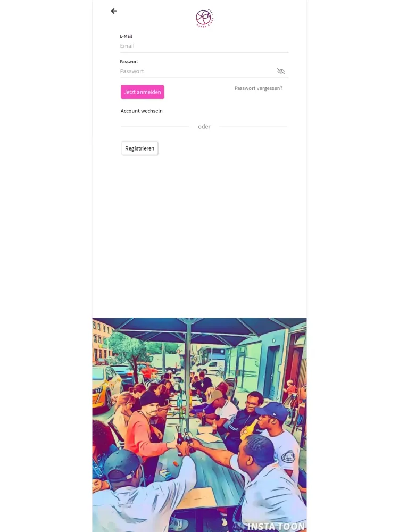Click the Registrieren button
Screen dimensions: 399x532
140,148
